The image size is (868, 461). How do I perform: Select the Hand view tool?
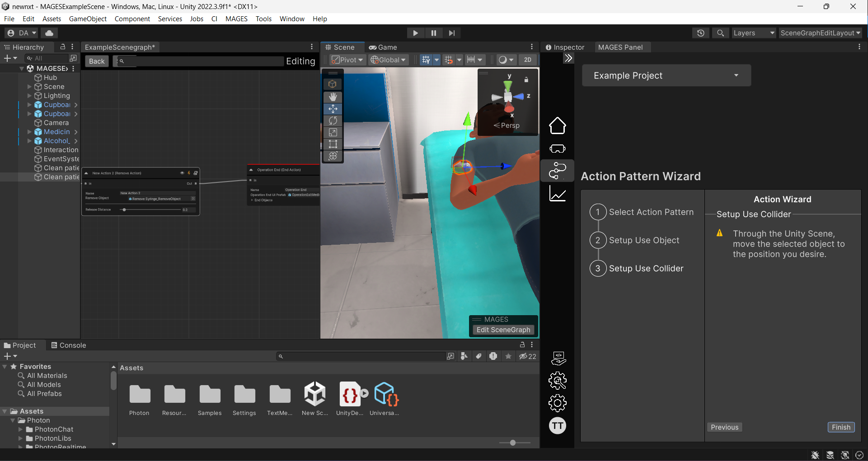[333, 97]
